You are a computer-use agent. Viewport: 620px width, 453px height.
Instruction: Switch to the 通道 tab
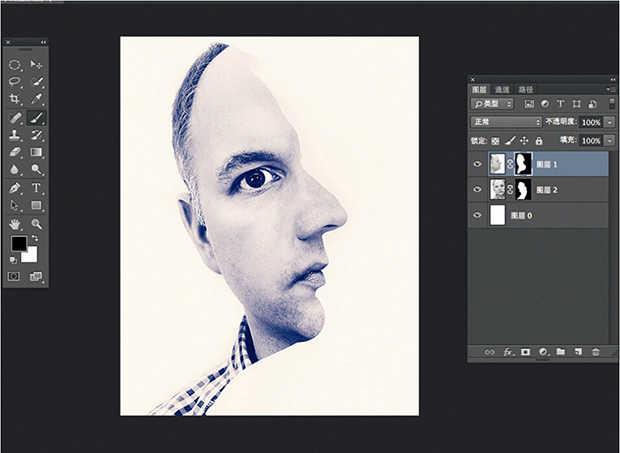tap(502, 89)
